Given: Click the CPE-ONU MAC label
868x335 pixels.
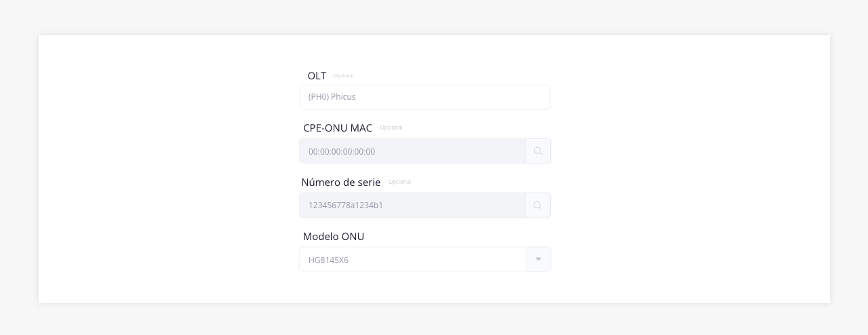Looking at the screenshot, I should 338,128.
